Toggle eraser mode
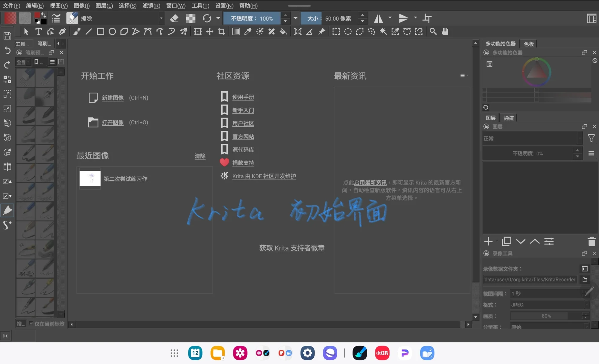Viewport: 599px width, 364px height. 174,18
